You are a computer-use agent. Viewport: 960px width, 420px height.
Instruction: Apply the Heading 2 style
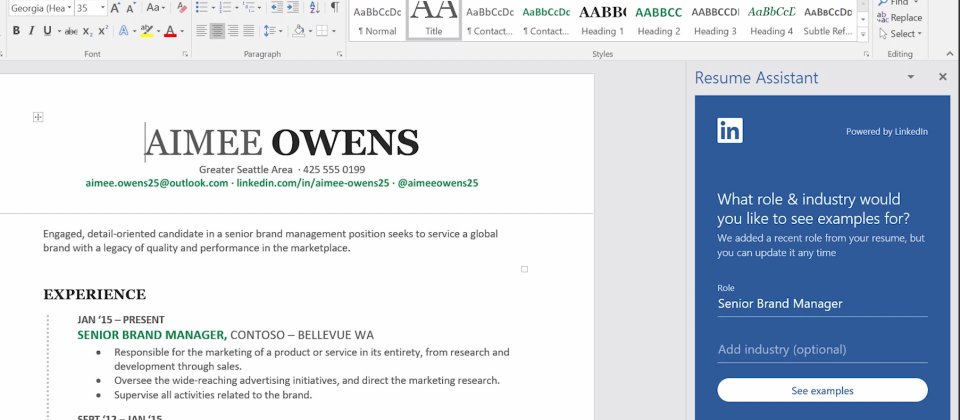659,20
